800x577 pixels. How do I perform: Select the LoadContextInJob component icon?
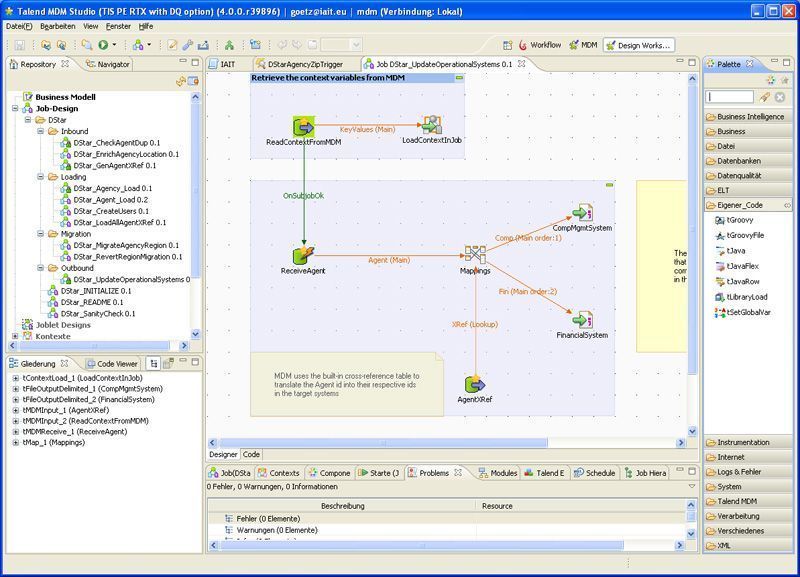coord(432,125)
